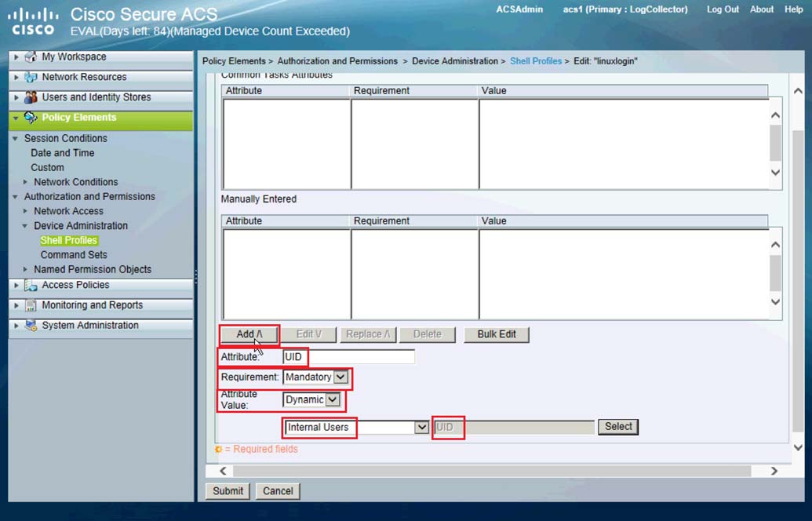Select Command Sets in the navigation menu

pos(74,254)
